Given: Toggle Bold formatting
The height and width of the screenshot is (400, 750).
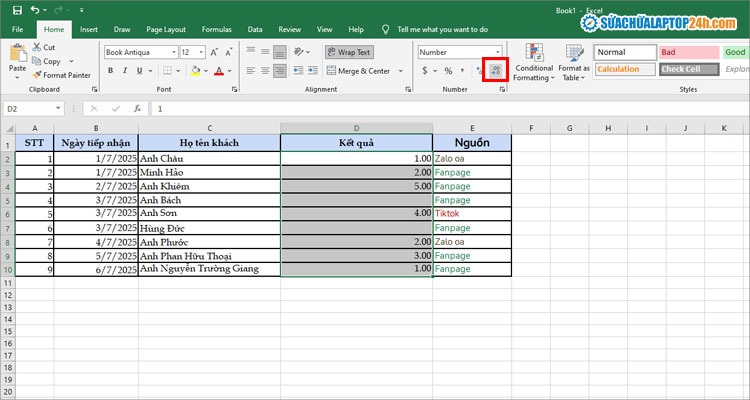Looking at the screenshot, I should pyautogui.click(x=110, y=71).
